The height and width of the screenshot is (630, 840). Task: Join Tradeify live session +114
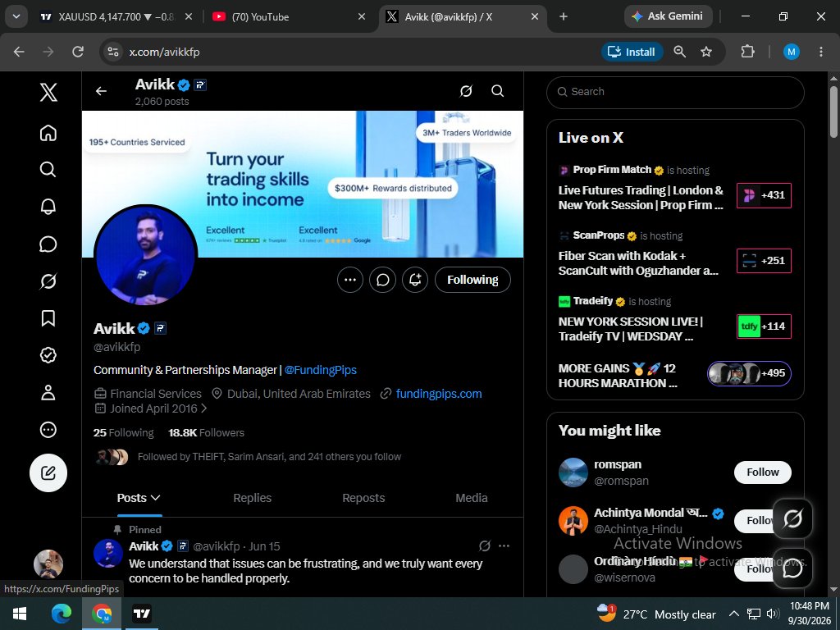point(764,326)
